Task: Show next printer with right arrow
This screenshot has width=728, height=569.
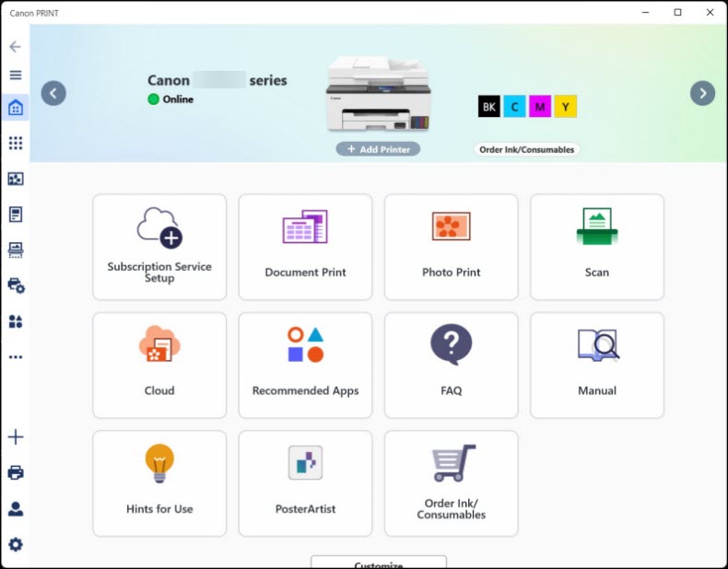Action: pyautogui.click(x=702, y=93)
